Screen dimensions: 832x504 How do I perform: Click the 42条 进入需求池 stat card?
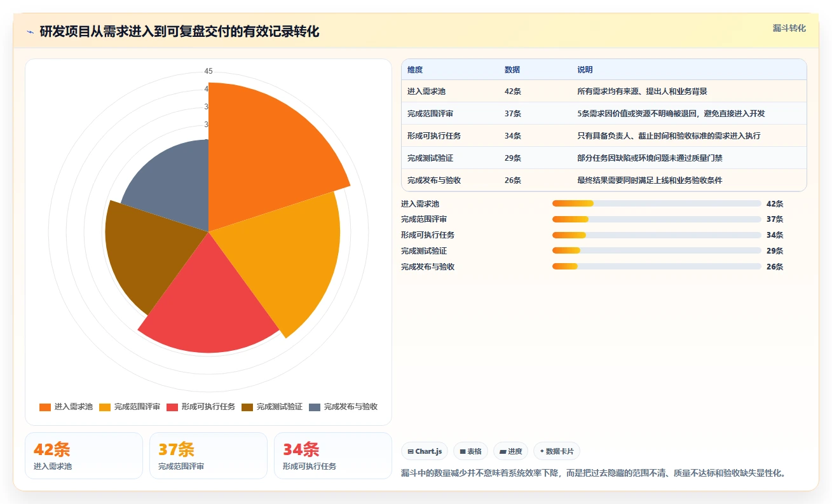pos(84,456)
